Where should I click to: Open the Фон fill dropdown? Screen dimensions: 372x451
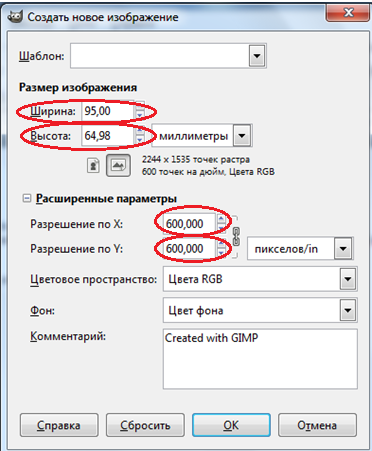pyautogui.click(x=348, y=310)
